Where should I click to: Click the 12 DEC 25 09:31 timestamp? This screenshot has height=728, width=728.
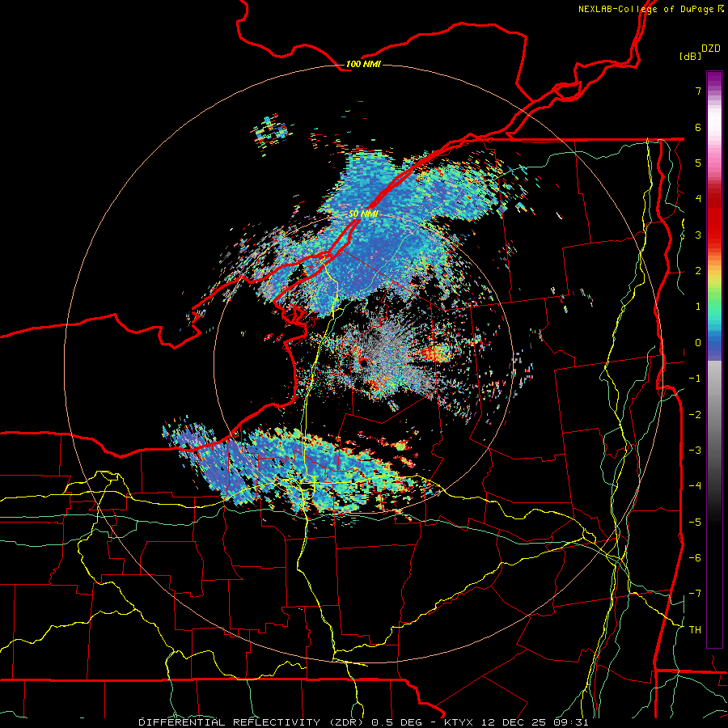tap(534, 722)
